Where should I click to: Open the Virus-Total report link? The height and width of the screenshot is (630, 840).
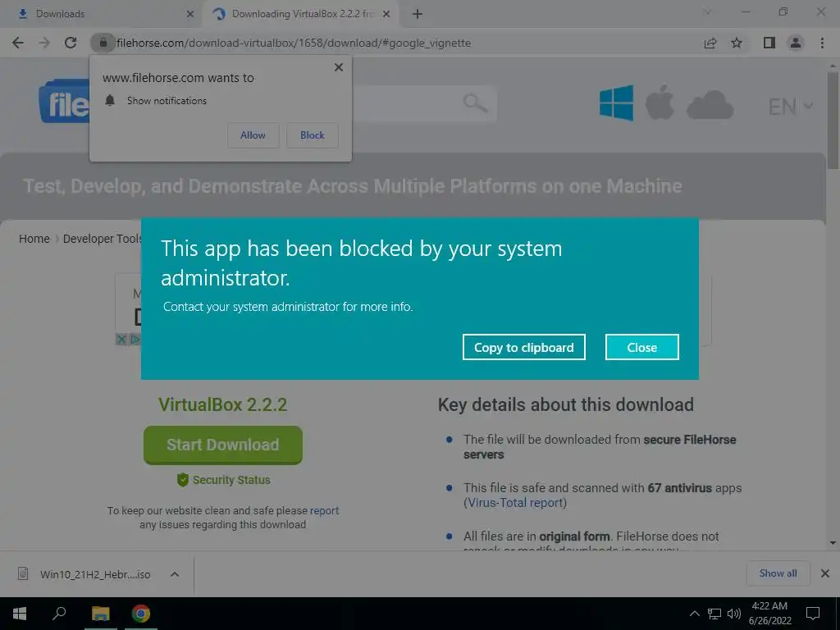coord(515,503)
